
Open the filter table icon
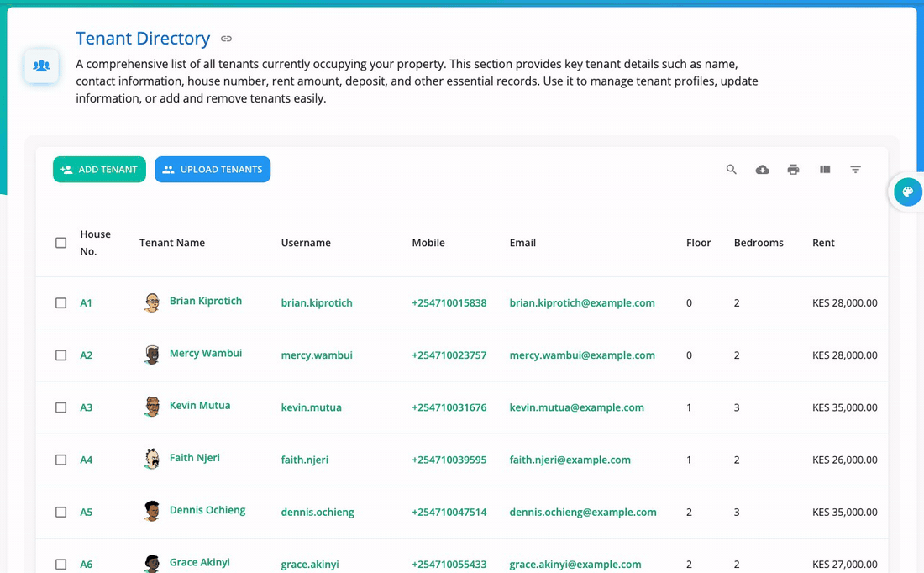tap(856, 169)
